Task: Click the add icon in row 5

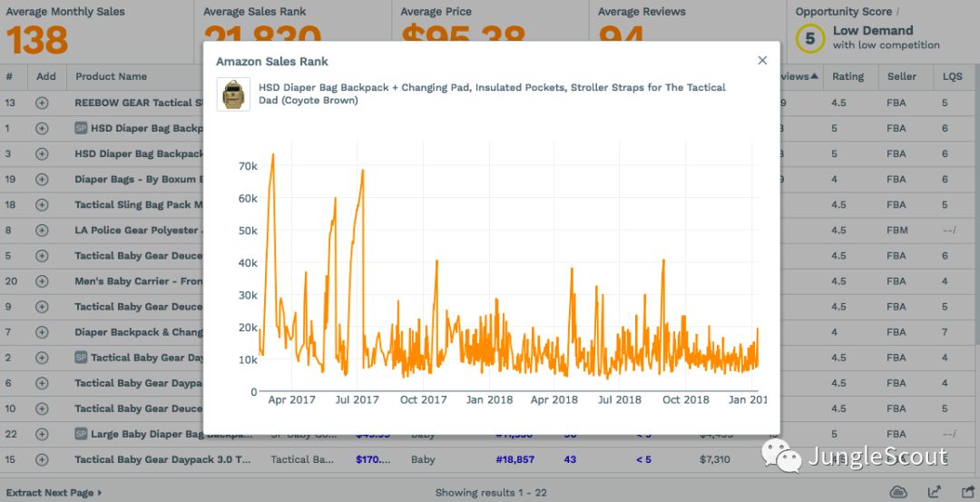Action: (42, 256)
